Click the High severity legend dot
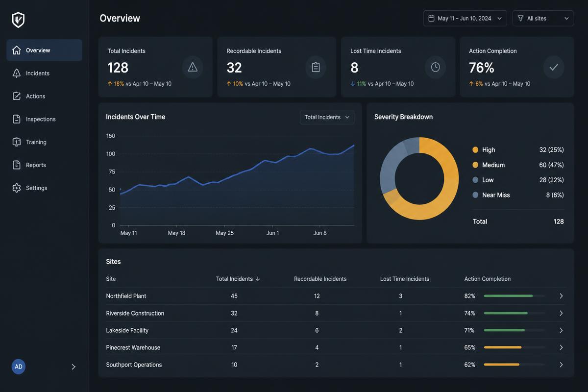 (x=475, y=150)
